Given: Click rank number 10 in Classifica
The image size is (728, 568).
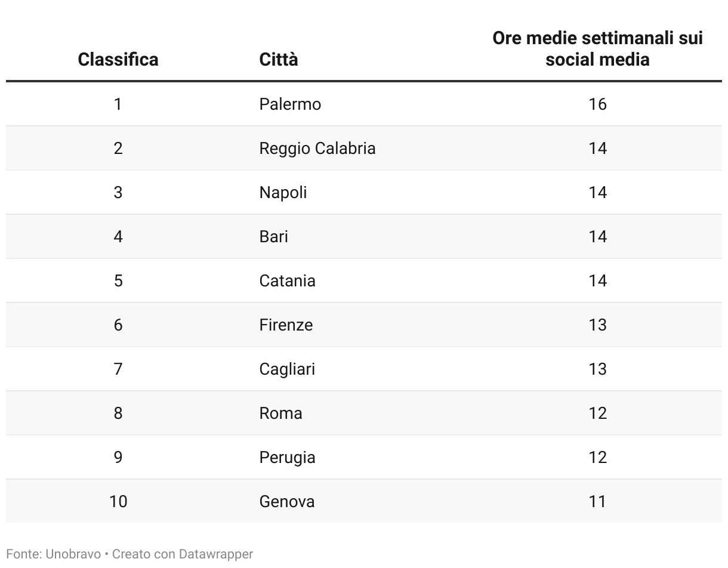Looking at the screenshot, I should point(118,502).
